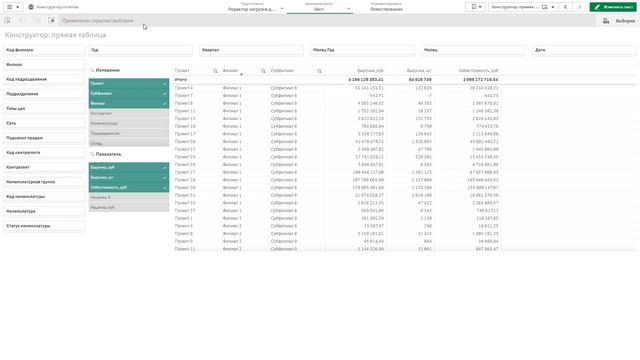Select Склад in the Измерение list
Viewport: 640px width, 360px height.
(x=129, y=143)
